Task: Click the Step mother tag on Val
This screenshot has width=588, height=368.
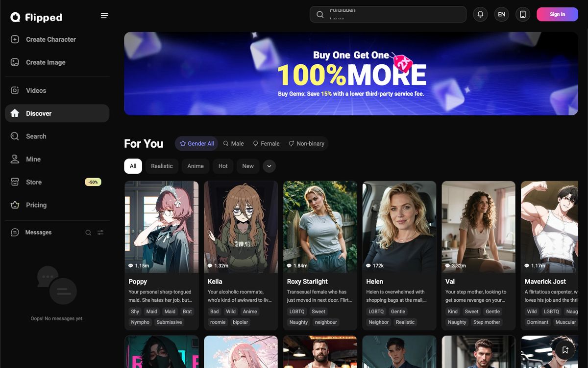Action: pyautogui.click(x=487, y=322)
